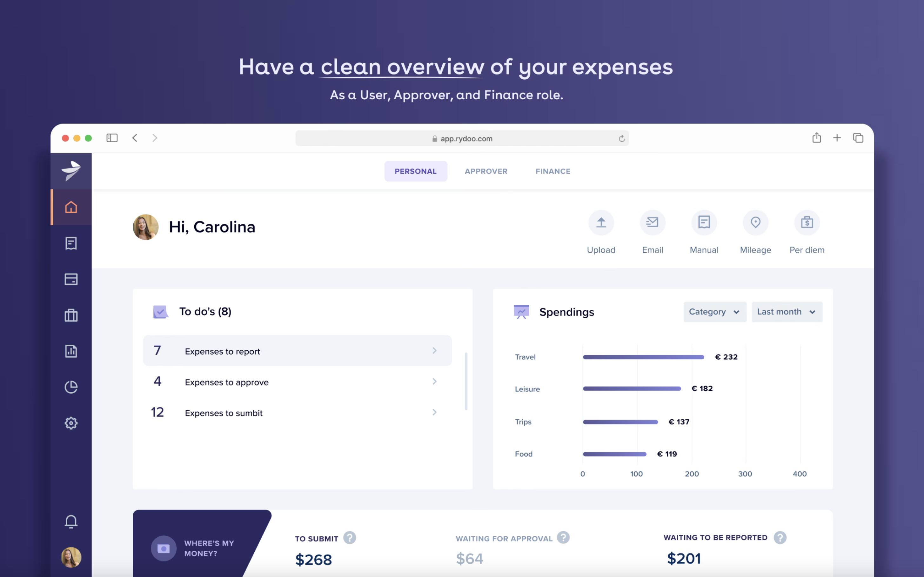Switch to the Finance tab
This screenshot has width=924, height=577.
tap(552, 171)
